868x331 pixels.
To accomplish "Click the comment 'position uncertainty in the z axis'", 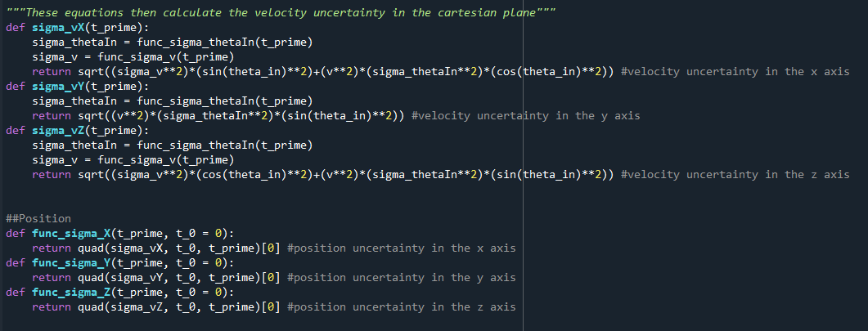I will pos(402,306).
